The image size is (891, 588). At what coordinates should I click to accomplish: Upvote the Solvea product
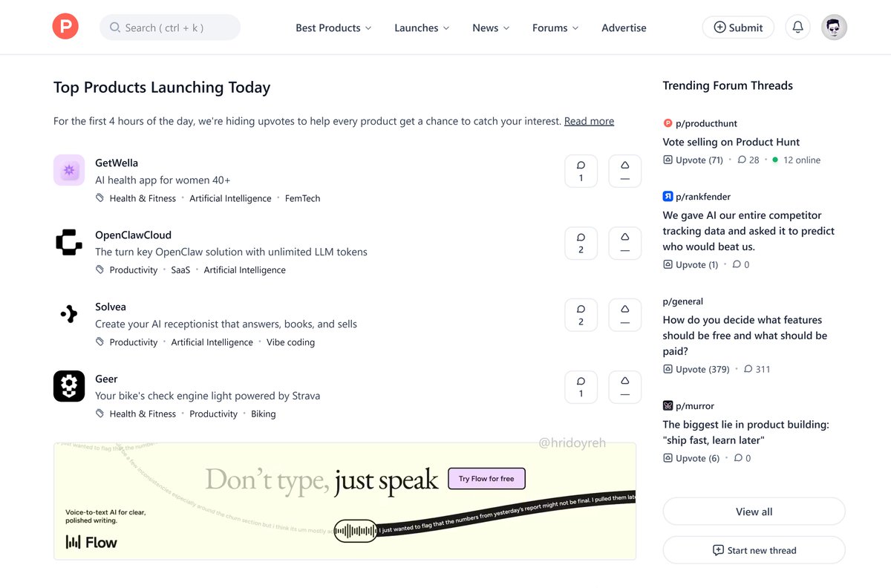point(624,315)
